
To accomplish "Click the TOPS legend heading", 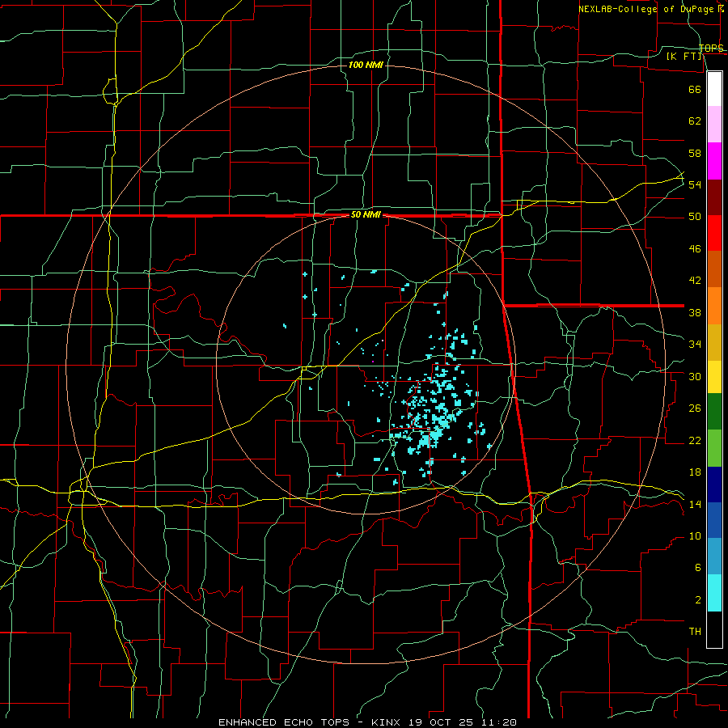I will 711,48.
